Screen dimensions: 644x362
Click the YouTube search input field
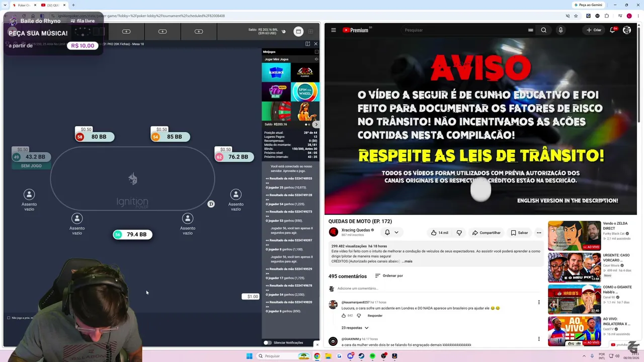(463, 30)
